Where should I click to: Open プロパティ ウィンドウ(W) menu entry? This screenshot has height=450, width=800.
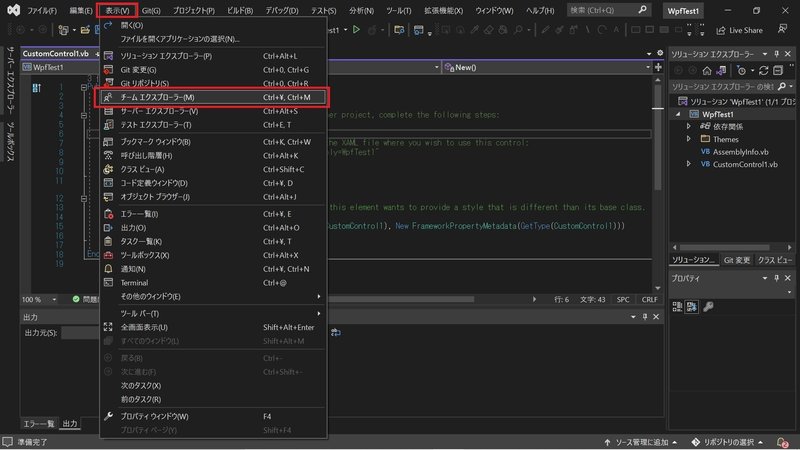pos(212,416)
